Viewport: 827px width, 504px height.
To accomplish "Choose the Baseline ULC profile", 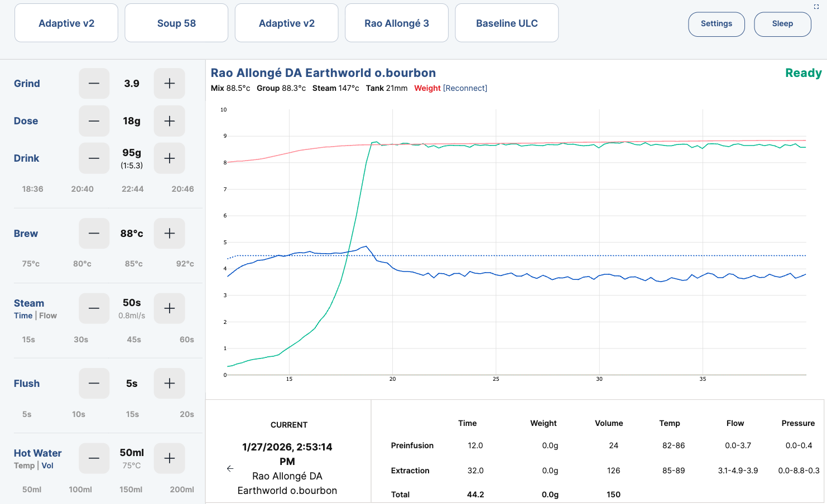I will [x=507, y=23].
